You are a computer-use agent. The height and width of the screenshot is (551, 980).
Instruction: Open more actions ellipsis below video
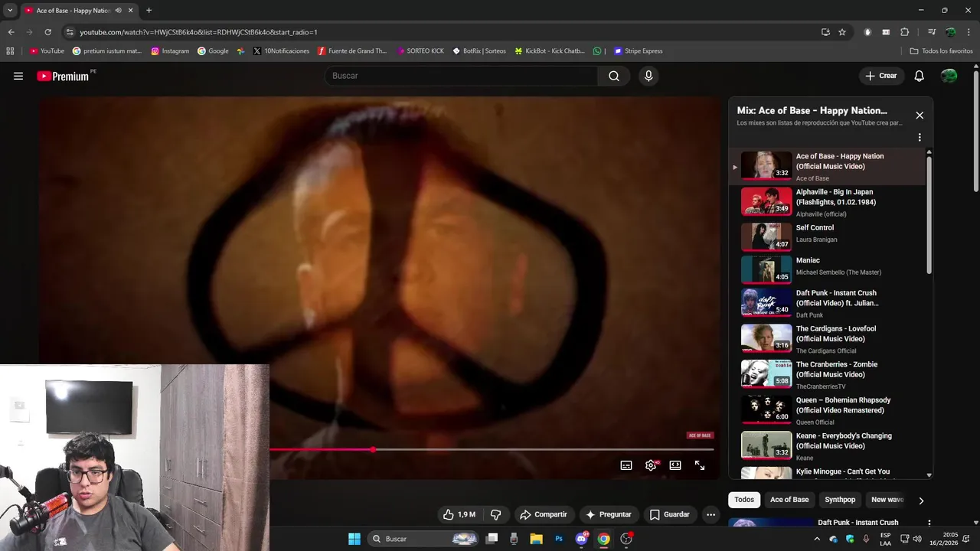click(710, 514)
